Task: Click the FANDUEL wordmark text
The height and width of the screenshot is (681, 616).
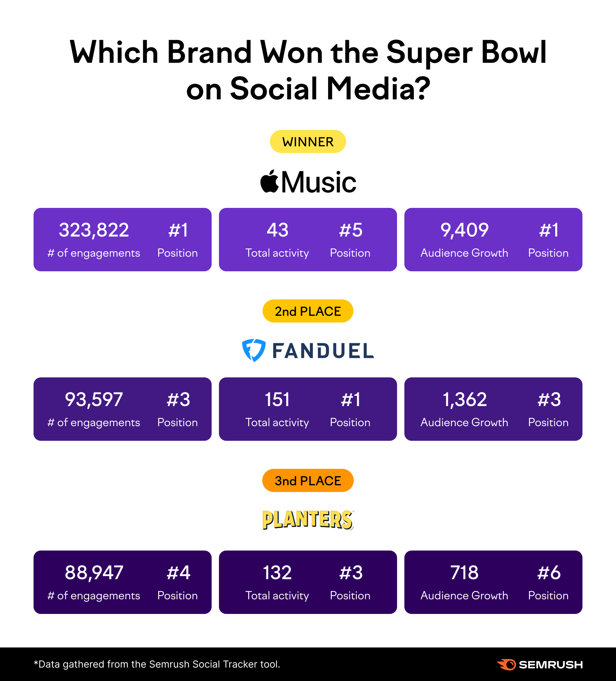Action: pos(323,351)
